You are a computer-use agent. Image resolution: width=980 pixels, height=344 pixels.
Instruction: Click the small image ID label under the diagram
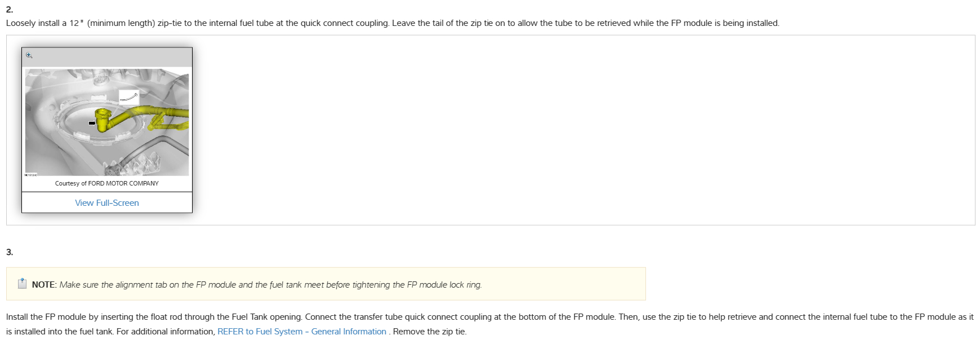pyautogui.click(x=30, y=175)
